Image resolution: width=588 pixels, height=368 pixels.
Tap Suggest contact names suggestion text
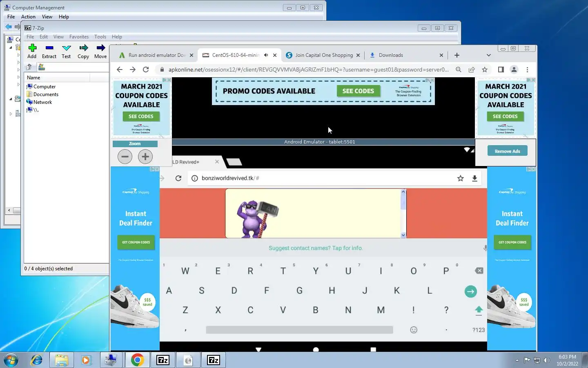[316, 248]
